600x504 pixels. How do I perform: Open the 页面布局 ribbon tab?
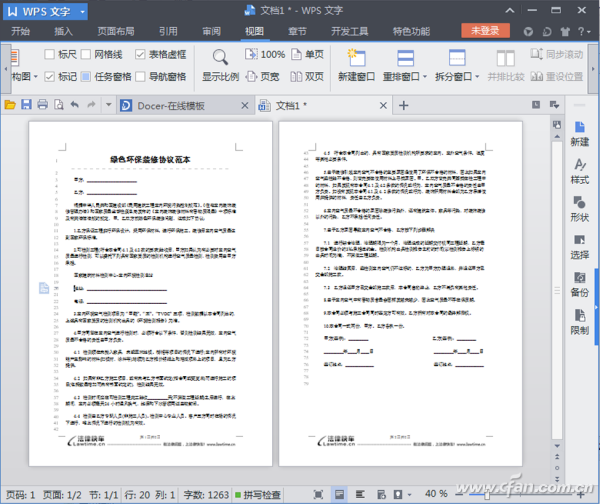click(x=116, y=31)
